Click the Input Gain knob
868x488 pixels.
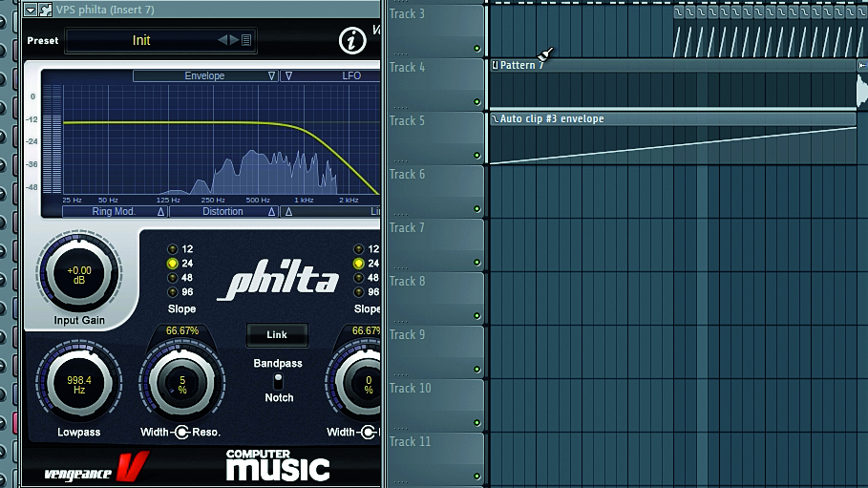coord(79,273)
